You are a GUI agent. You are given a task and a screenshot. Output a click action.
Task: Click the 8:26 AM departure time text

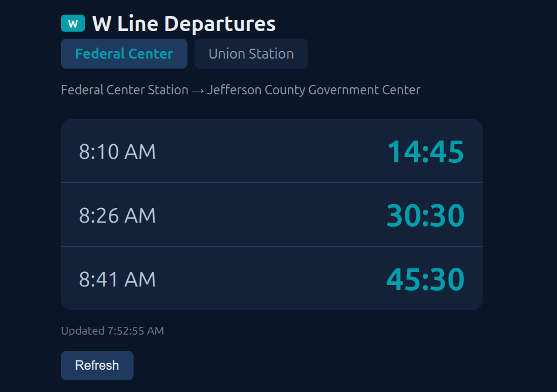pyautogui.click(x=118, y=214)
